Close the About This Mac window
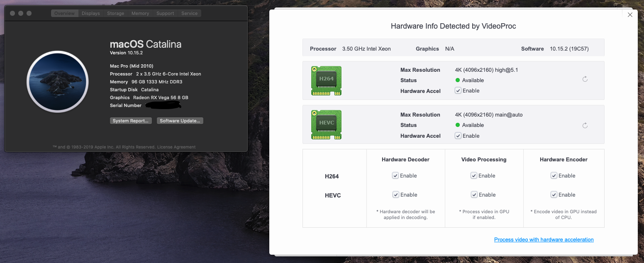 pyautogui.click(x=12, y=13)
